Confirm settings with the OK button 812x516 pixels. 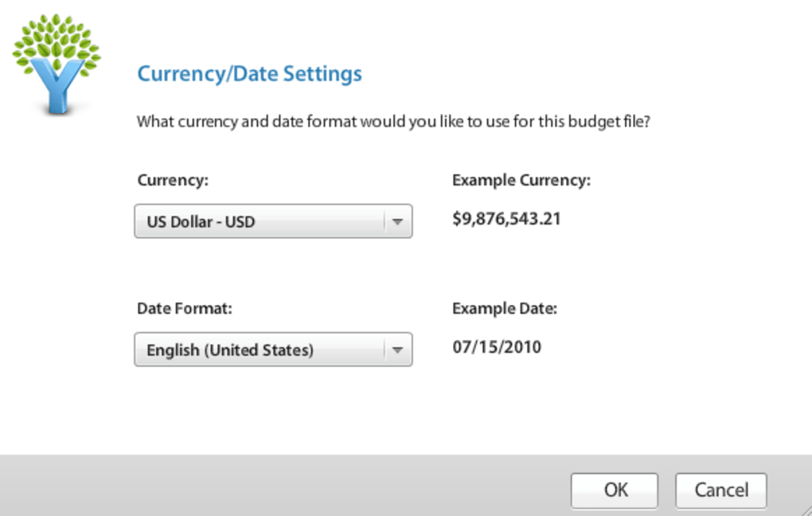pyautogui.click(x=615, y=490)
